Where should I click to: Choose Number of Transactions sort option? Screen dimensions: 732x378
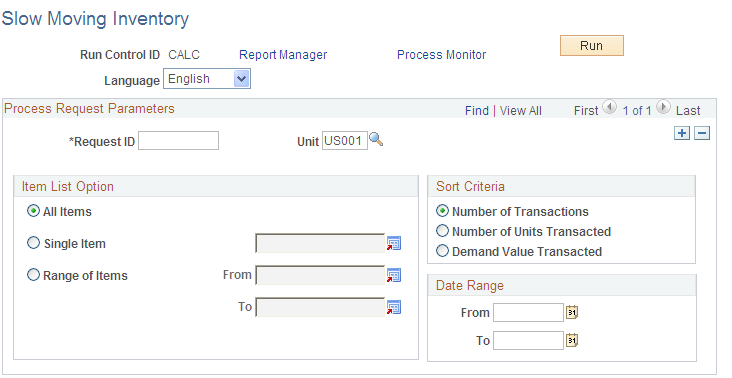442,211
